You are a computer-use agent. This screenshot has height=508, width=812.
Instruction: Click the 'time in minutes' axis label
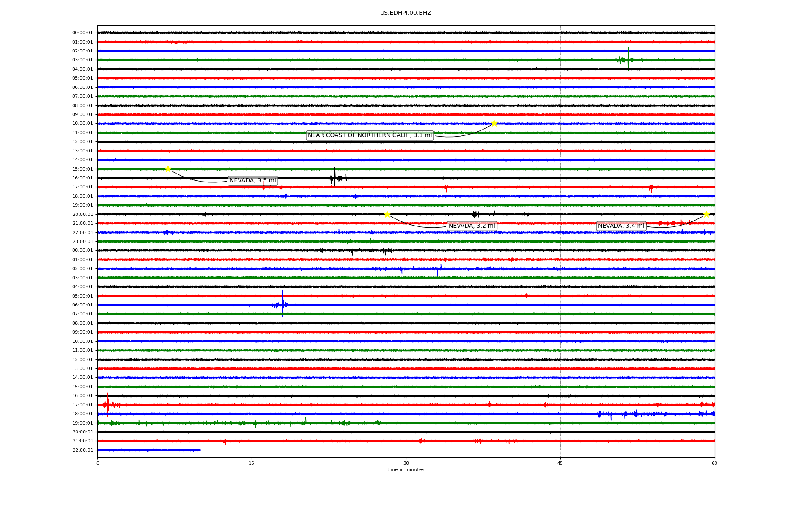406,470
